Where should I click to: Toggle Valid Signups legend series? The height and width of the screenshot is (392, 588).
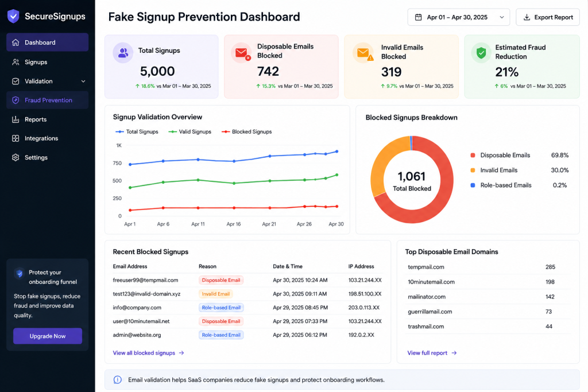[189, 131]
